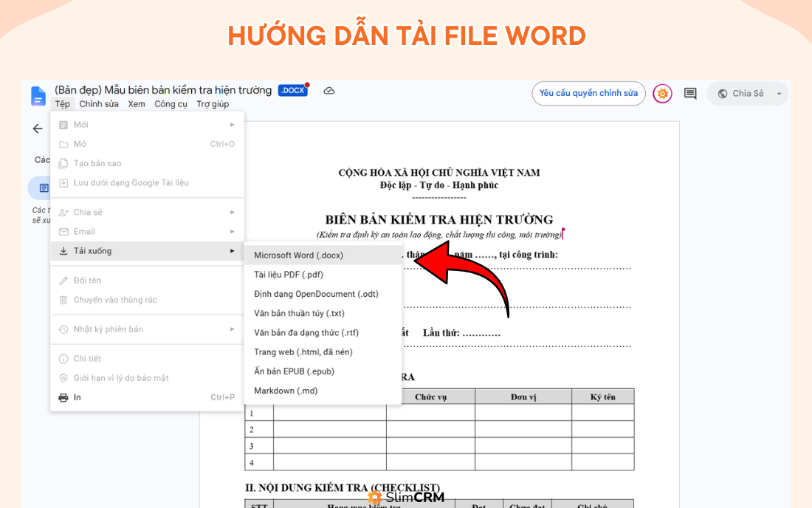
Task: Click the Yêu cầu quyền chỉnh sửa button
Action: pyautogui.click(x=588, y=94)
